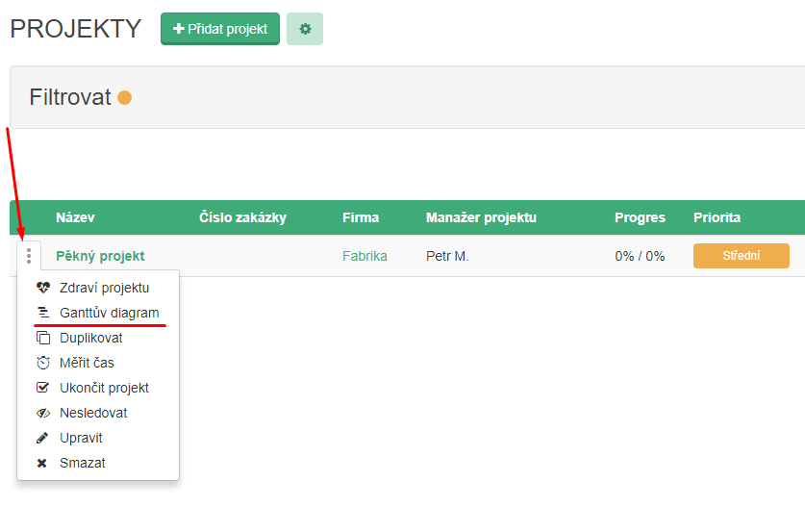
Task: Click the X icon for Smazat
Action: tap(42, 463)
